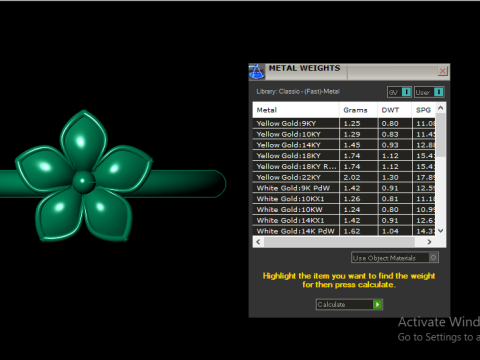The height and width of the screenshot is (360, 480).
Task: Select the Yellow Gold:18KY R... row
Action: (x=344, y=166)
